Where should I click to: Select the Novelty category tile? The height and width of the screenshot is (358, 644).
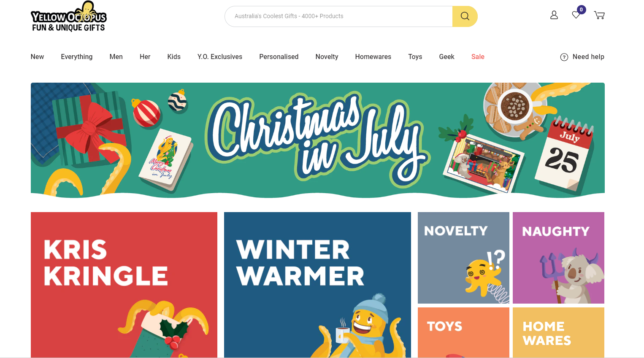click(x=463, y=258)
